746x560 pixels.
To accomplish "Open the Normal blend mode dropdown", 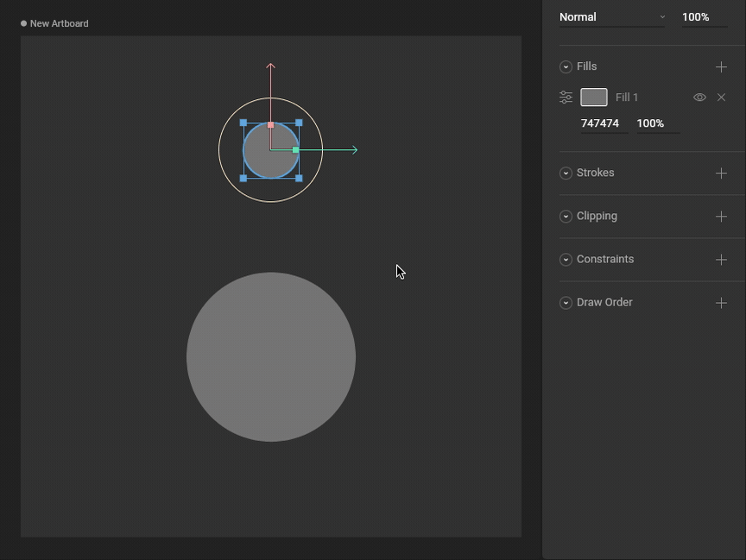I will tap(611, 17).
